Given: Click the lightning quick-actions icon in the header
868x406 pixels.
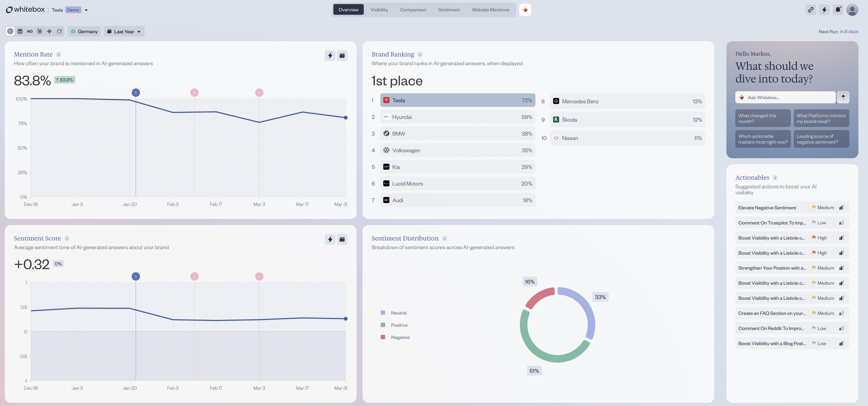Looking at the screenshot, I should pyautogui.click(x=824, y=10).
